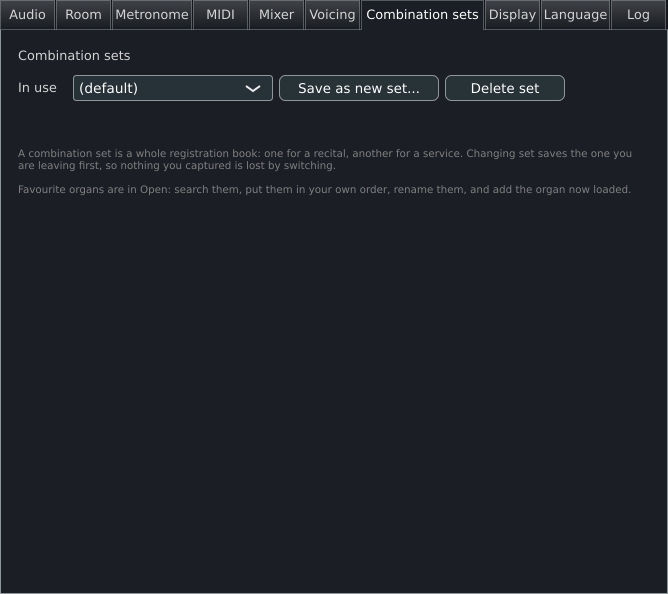
Task: Select the Combination sets tab
Action: click(x=422, y=15)
